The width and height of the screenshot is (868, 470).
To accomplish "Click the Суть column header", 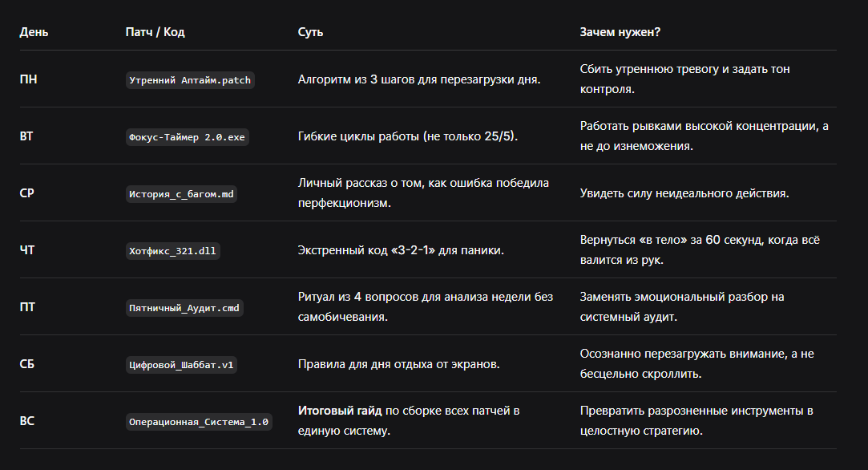I will coord(310,32).
